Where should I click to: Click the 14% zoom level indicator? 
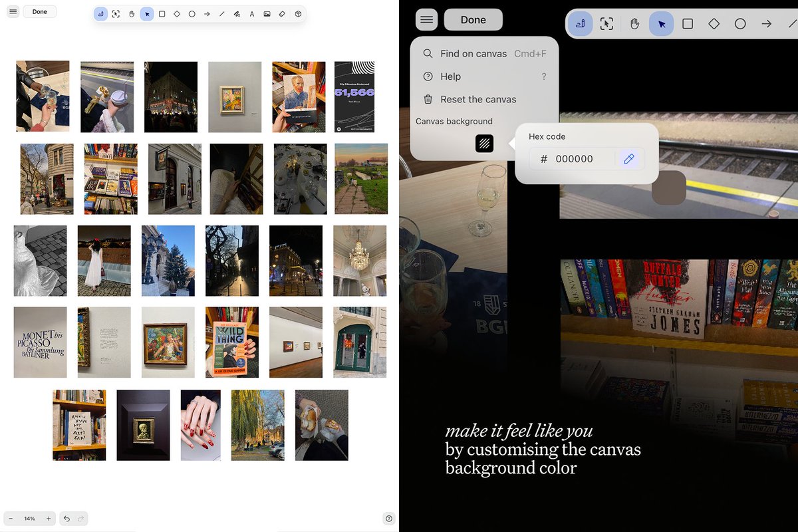[30, 519]
